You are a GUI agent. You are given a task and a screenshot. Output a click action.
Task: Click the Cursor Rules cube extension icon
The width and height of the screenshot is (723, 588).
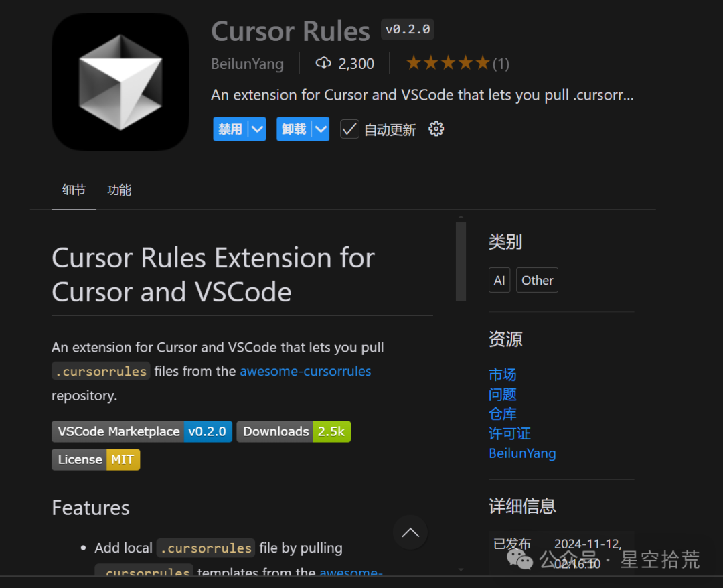click(x=120, y=82)
